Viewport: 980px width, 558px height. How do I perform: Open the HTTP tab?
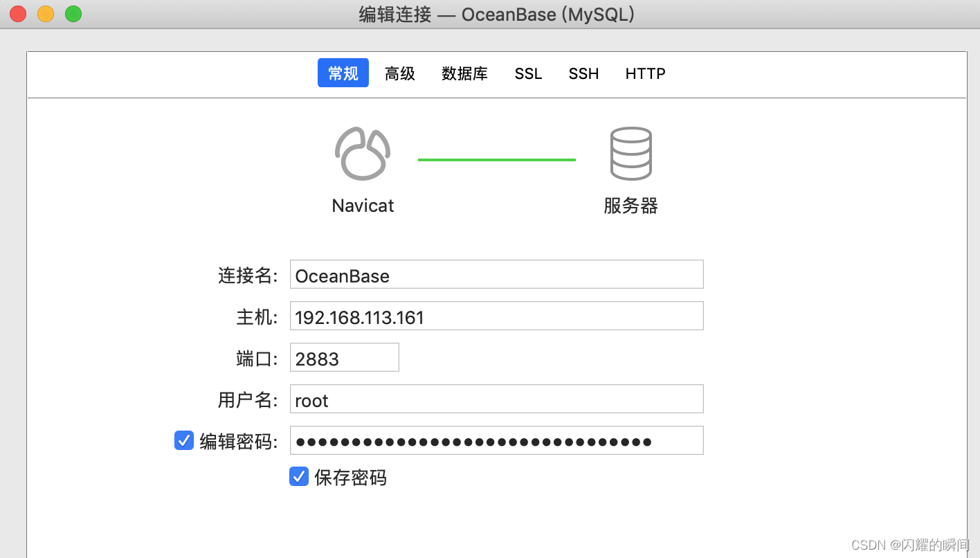(x=645, y=73)
